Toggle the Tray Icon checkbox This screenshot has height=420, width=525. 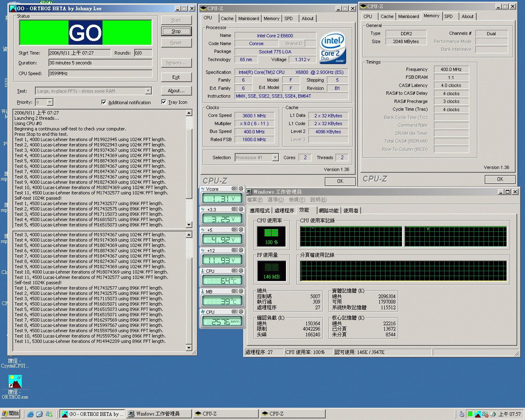[164, 102]
